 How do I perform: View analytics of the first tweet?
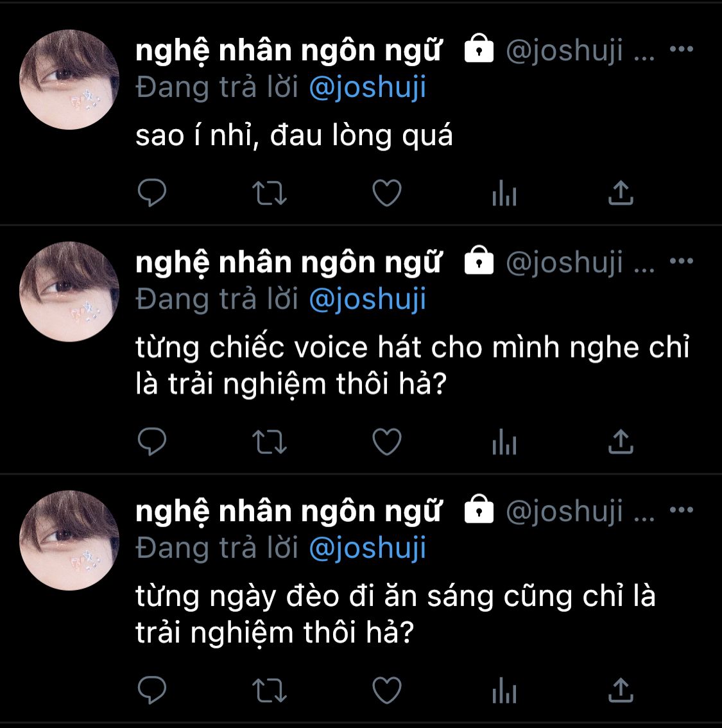[504, 193]
